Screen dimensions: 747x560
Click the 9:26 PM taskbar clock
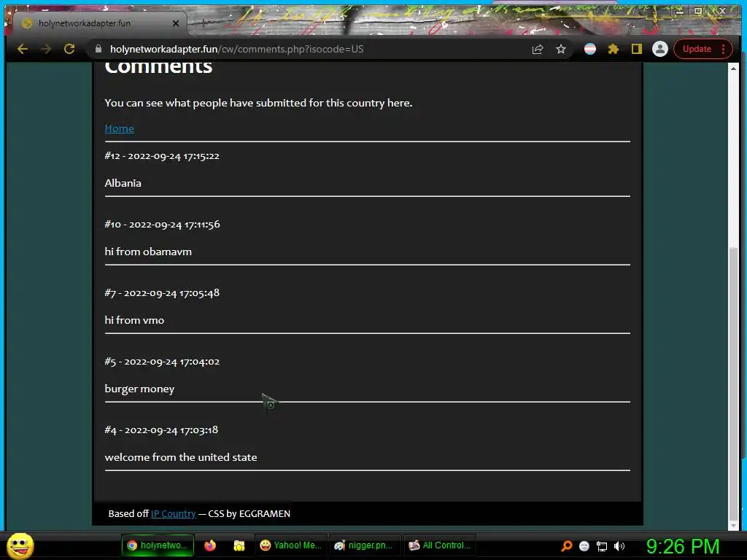tap(683, 546)
